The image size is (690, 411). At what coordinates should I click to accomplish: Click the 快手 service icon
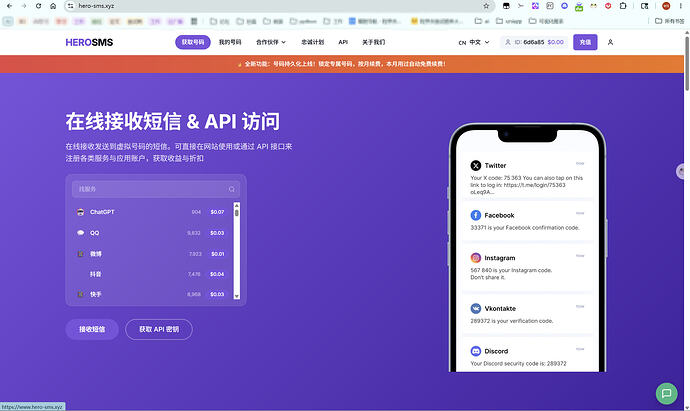(x=81, y=294)
